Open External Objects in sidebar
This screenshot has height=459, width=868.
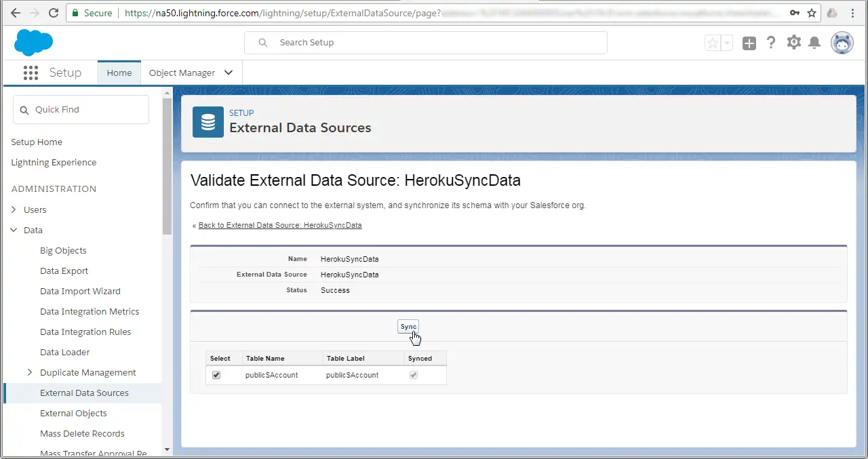73,413
